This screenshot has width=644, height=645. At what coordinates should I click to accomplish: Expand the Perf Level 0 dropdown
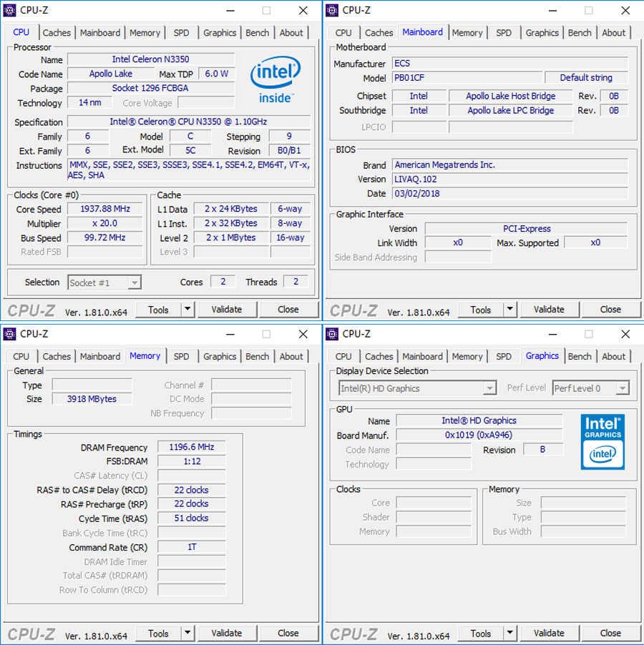point(623,388)
